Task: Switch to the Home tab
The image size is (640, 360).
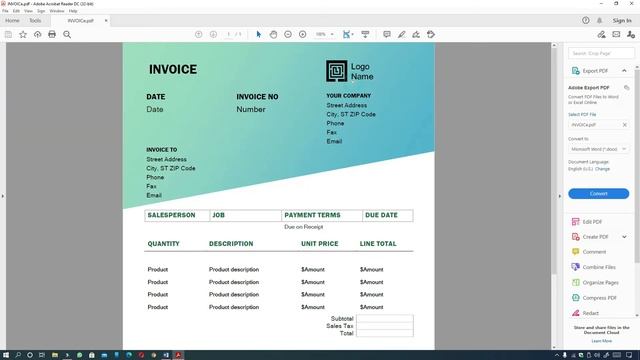Action: [x=12, y=20]
